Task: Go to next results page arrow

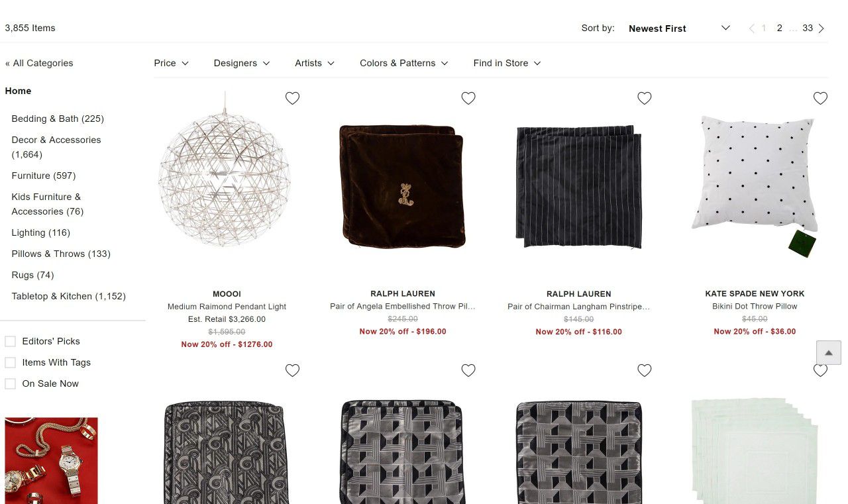Action: pos(821,28)
